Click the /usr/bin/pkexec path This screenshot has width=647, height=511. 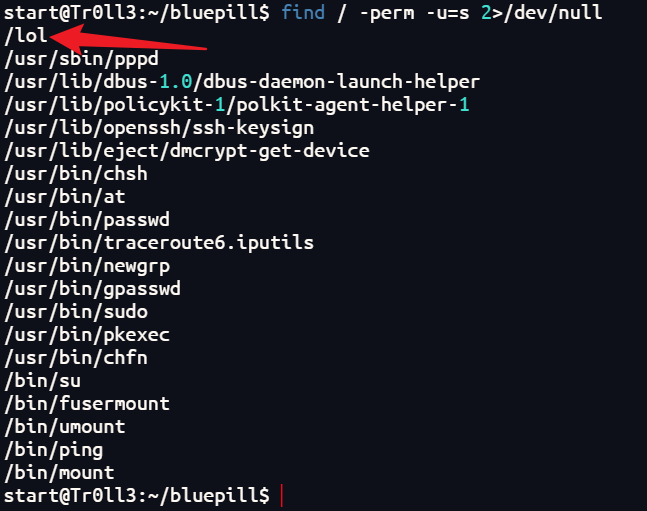[87, 335]
